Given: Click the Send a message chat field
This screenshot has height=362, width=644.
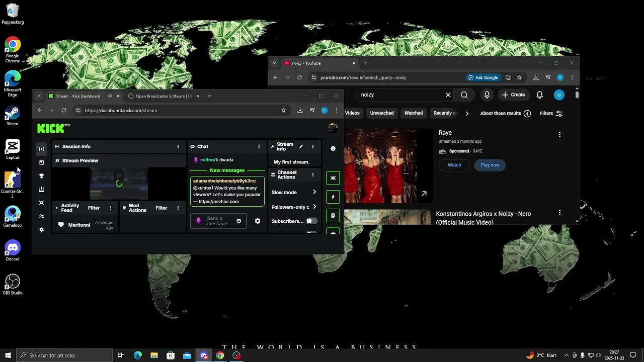Looking at the screenshot, I should [218, 221].
